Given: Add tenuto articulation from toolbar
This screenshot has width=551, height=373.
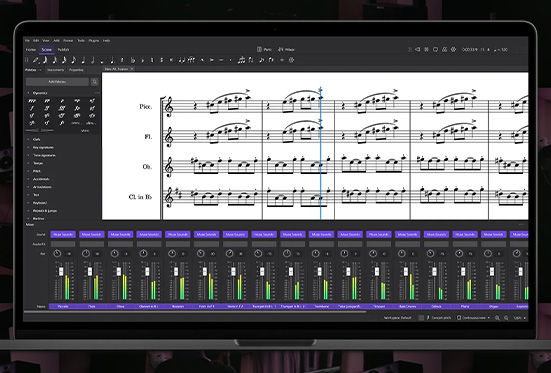Looking at the screenshot, I should coord(221,60).
